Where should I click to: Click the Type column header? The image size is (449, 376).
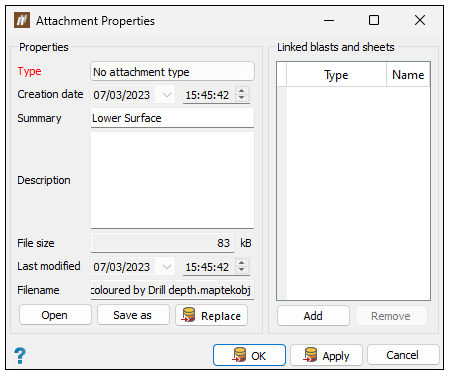pyautogui.click(x=336, y=75)
